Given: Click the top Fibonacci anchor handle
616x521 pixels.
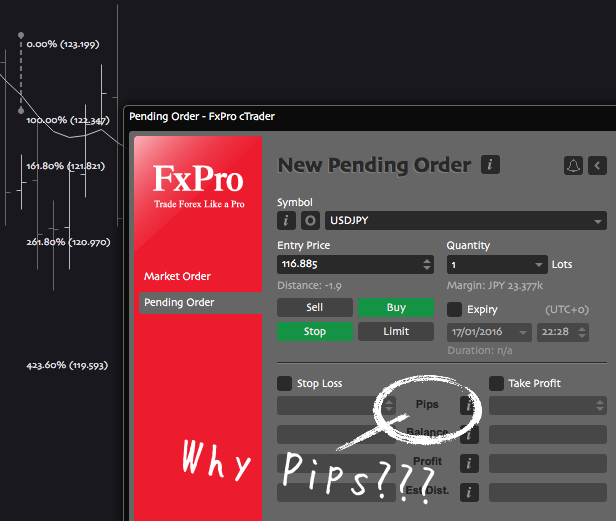Looking at the screenshot, I should point(21,35).
